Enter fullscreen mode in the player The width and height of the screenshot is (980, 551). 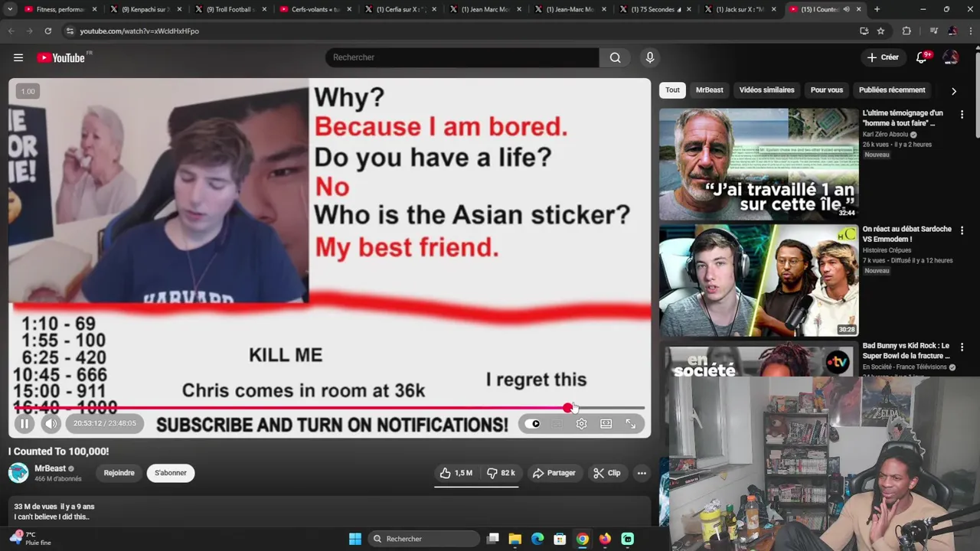[x=631, y=424]
